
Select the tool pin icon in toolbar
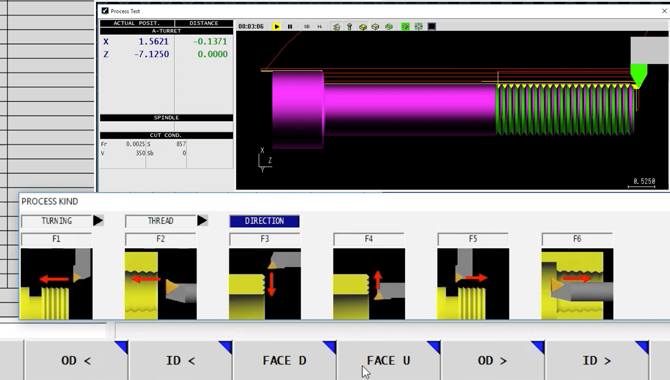point(349,27)
